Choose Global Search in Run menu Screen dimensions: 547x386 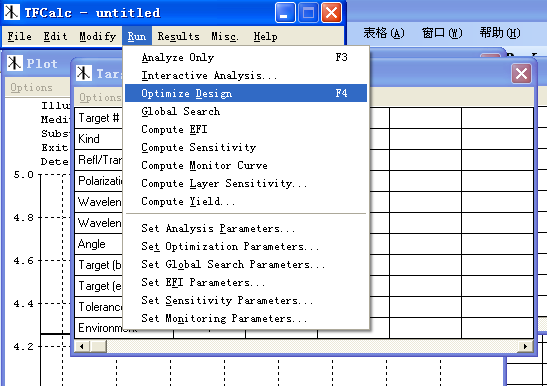[246, 111]
